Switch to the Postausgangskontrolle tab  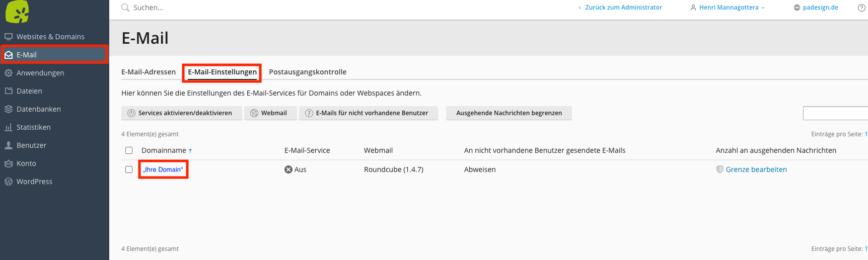tap(308, 72)
